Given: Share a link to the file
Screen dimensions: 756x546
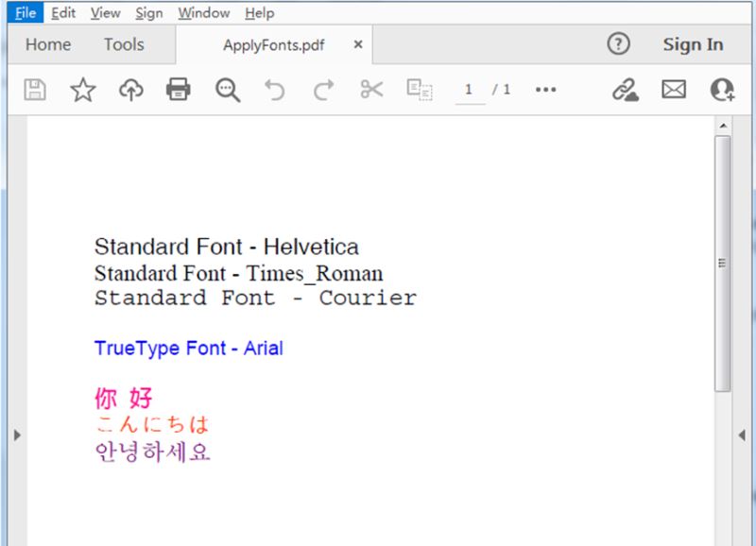Looking at the screenshot, I should point(626,90).
